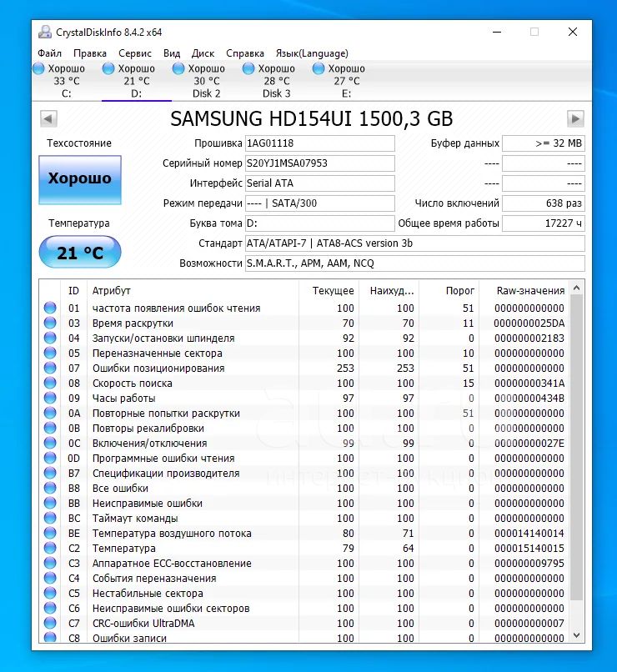Image resolution: width=617 pixels, height=672 pixels.
Task: Click the Стандарт field ATA8-ACS version 3b
Action: 414,243
